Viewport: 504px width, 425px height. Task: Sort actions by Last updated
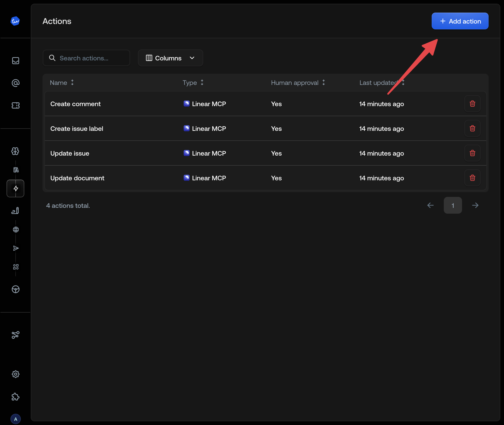pos(403,82)
